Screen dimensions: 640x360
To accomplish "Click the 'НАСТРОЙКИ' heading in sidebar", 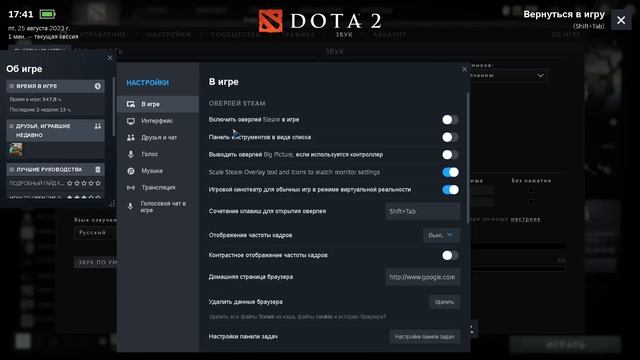I will tap(147, 83).
